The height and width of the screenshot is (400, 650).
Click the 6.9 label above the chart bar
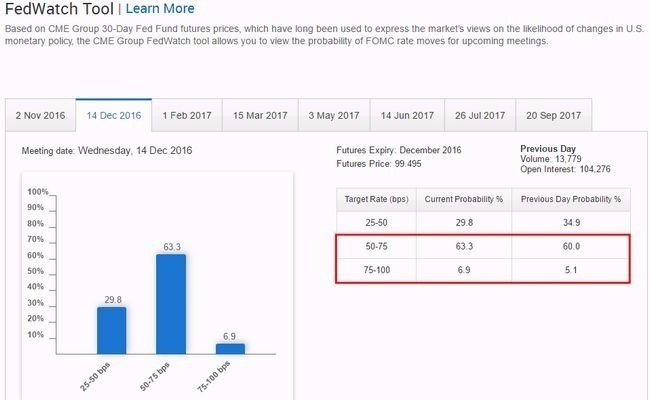230,336
